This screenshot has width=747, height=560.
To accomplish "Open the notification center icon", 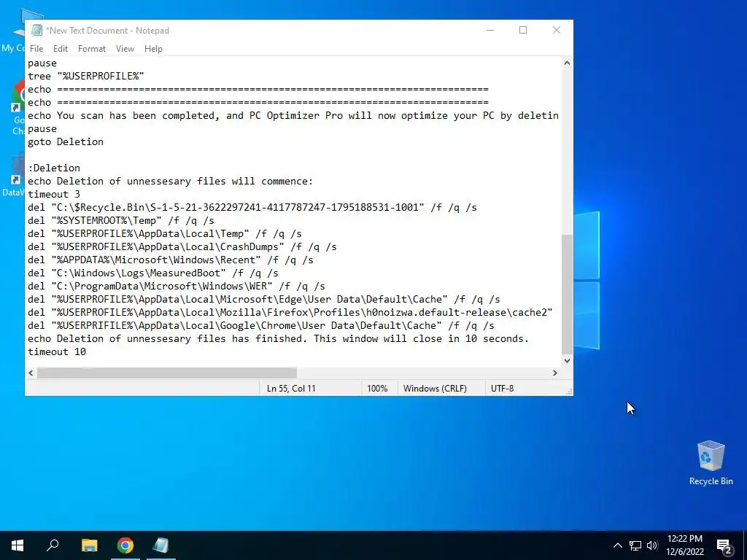I will click(724, 547).
